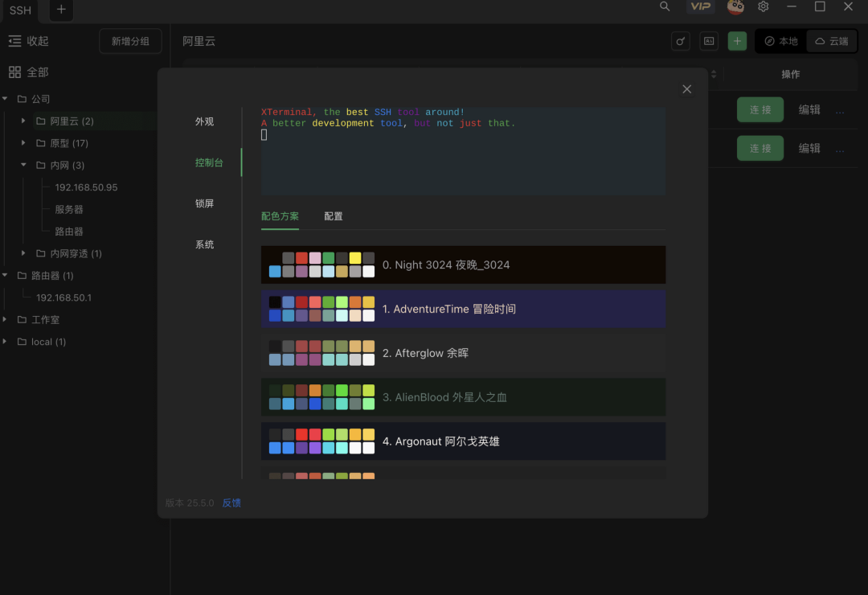
Task: Click second row 编辑 link
Action: click(809, 149)
